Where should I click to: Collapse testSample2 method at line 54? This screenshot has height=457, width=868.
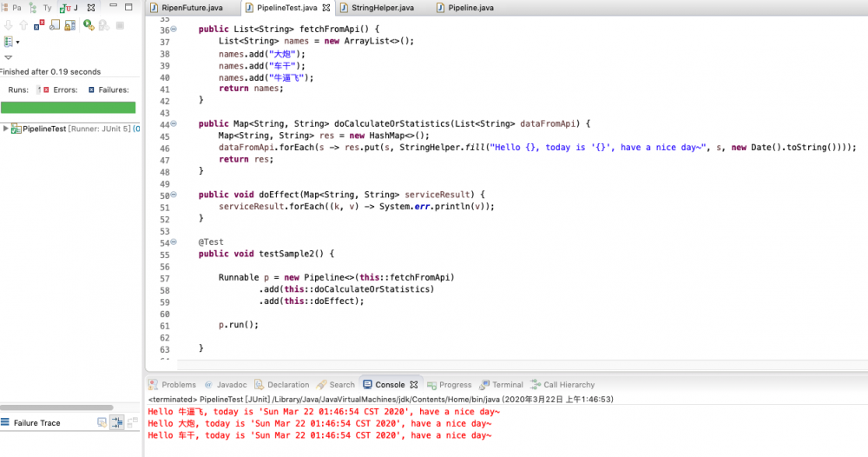click(x=174, y=242)
